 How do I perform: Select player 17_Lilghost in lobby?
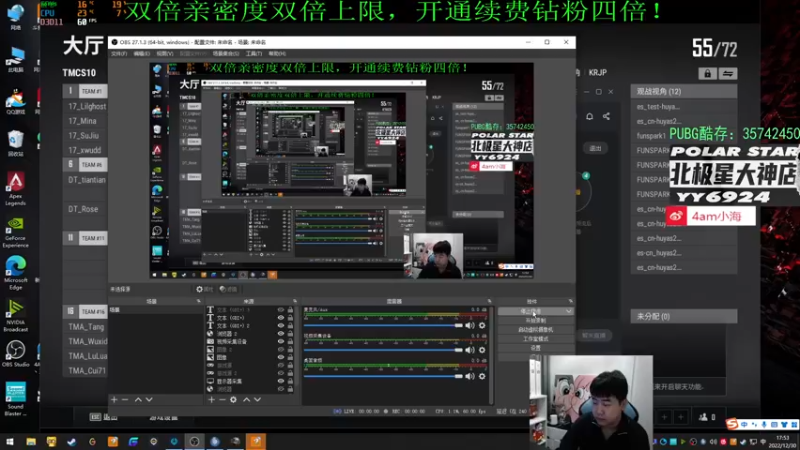point(87,106)
